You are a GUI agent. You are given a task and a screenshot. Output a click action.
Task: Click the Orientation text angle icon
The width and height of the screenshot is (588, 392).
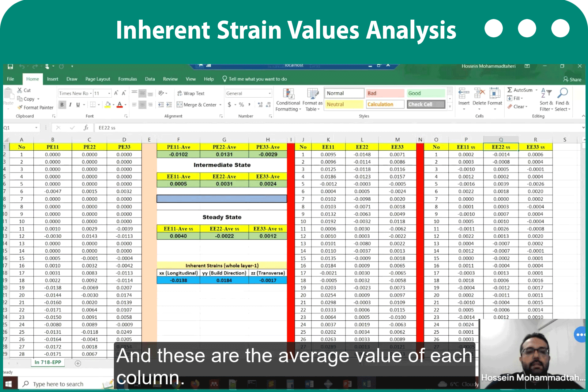[161, 93]
